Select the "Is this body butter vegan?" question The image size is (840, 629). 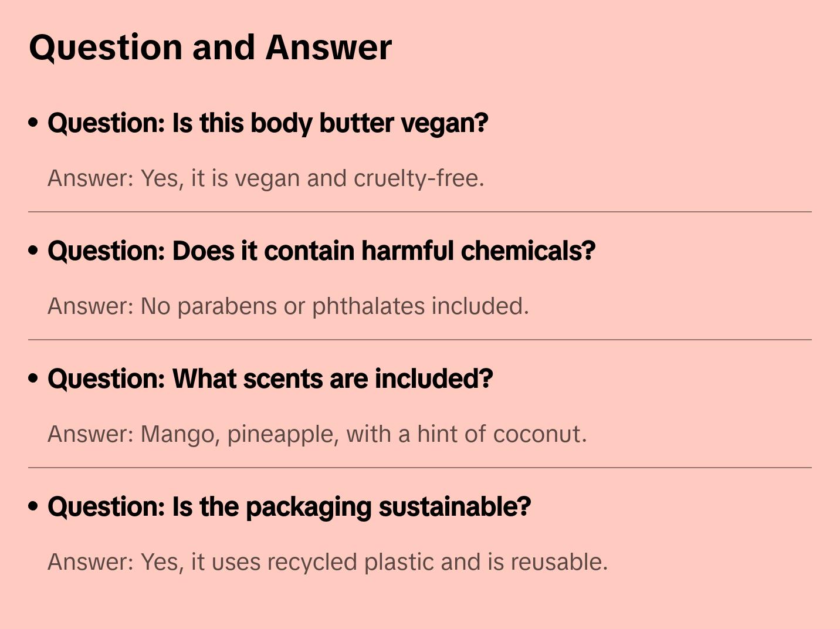(x=267, y=123)
